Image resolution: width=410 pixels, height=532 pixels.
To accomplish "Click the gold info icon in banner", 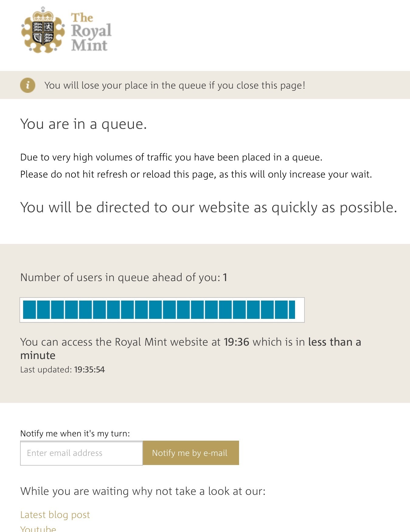I will [28, 85].
